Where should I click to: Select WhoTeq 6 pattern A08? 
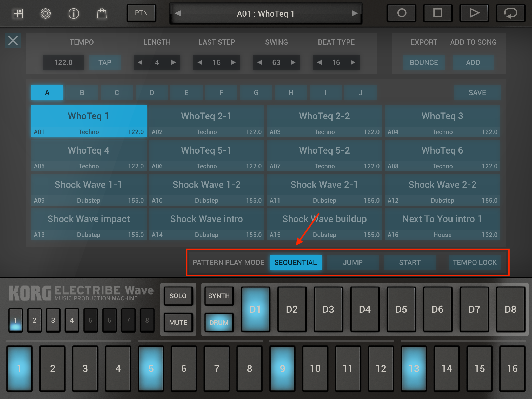443,156
